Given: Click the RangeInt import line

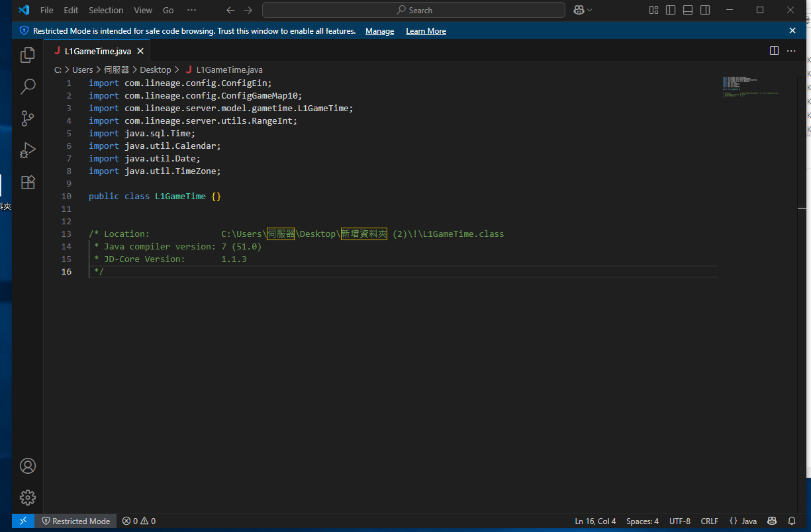Looking at the screenshot, I should pyautogui.click(x=193, y=121).
